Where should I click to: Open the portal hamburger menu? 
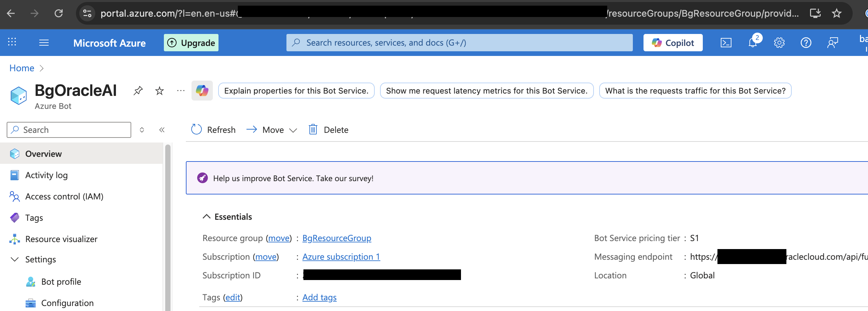point(44,43)
